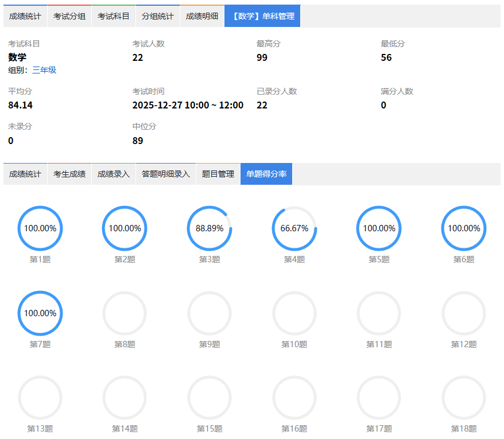The image size is (504, 439).
Task: Select the 第18题 empty progress circle
Action: point(464,398)
